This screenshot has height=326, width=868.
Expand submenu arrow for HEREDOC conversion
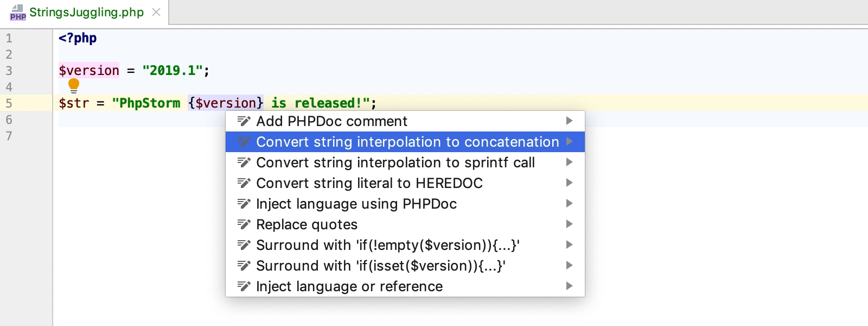[x=569, y=183]
